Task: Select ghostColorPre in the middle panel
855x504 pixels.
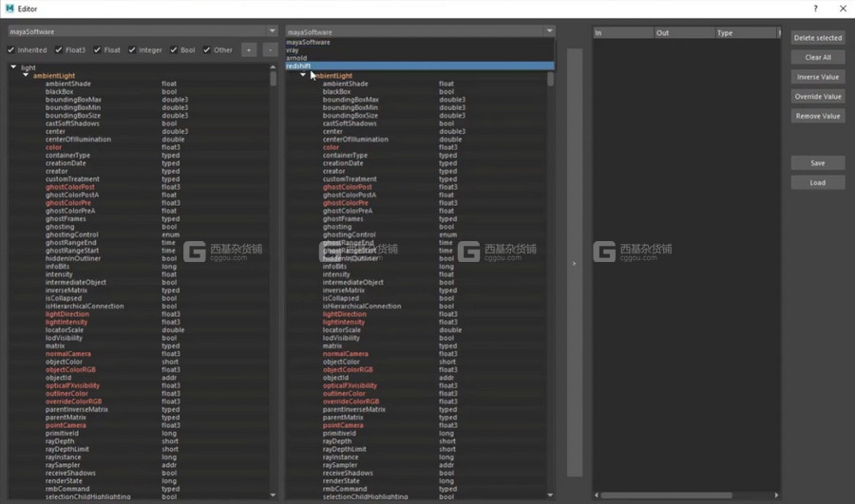Action: coord(345,203)
